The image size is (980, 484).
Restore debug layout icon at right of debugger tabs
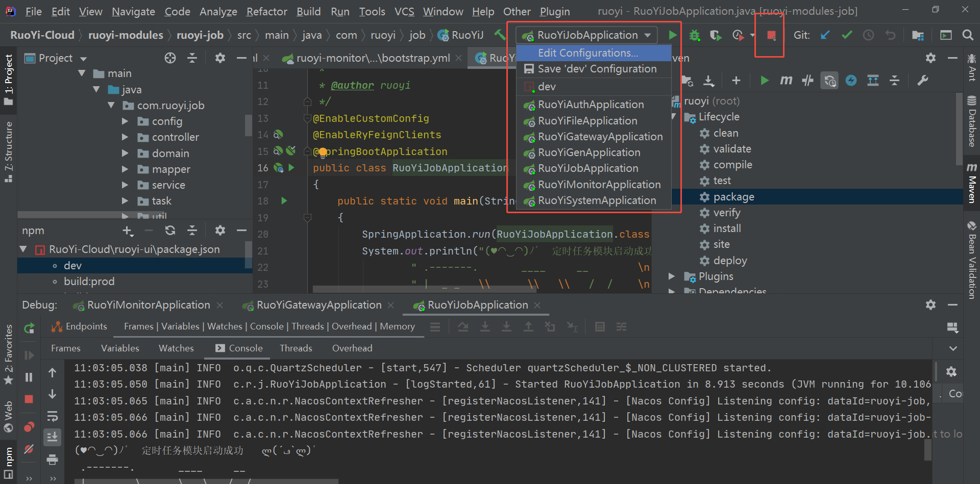pyautogui.click(x=952, y=327)
